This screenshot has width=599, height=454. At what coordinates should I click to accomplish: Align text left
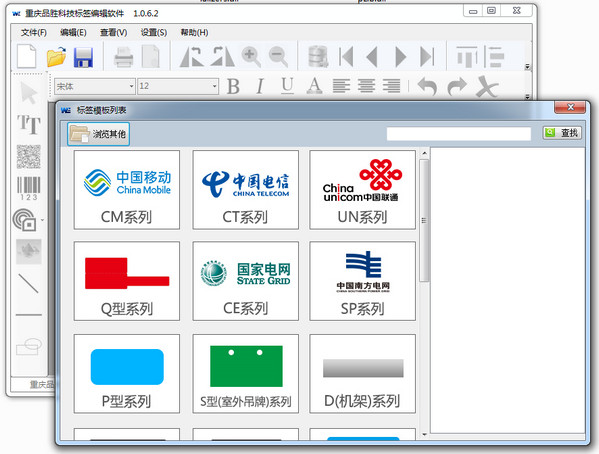point(341,86)
